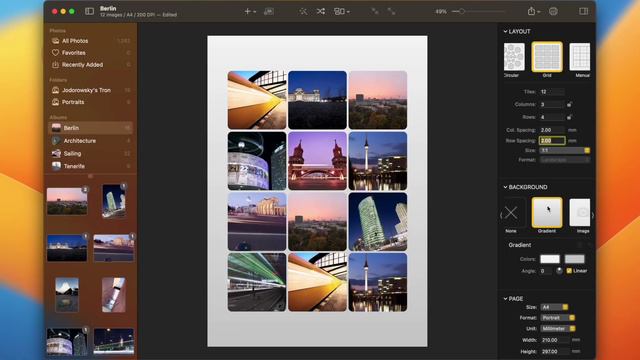The width and height of the screenshot is (640, 360).
Task: Collapse the BACKGROUND section
Action: point(505,187)
